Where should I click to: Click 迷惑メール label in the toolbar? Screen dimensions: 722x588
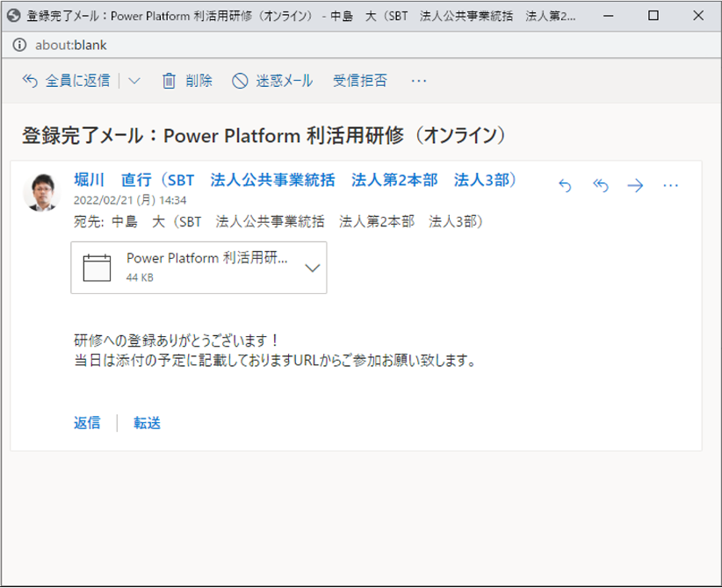coord(284,81)
